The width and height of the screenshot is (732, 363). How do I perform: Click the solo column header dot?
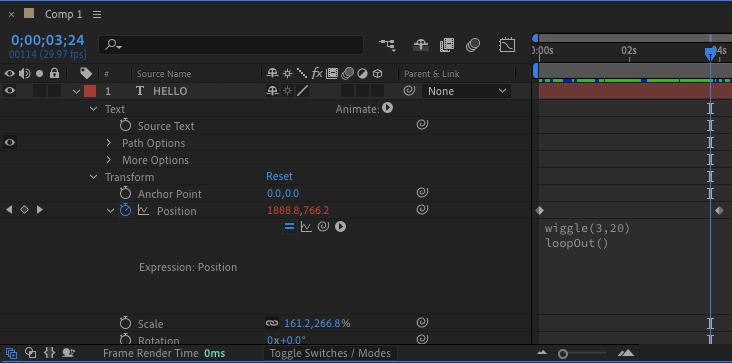40,73
